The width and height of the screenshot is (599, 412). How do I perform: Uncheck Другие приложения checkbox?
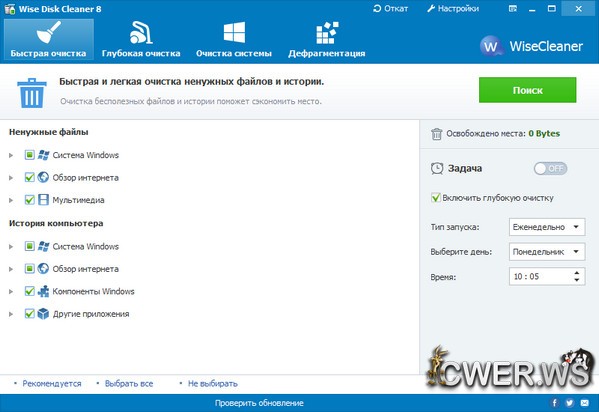pyautogui.click(x=29, y=313)
